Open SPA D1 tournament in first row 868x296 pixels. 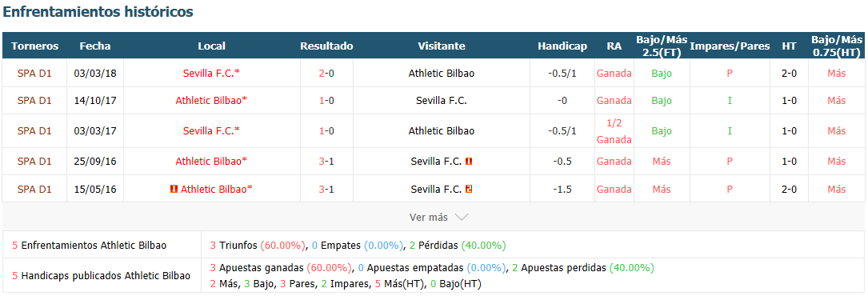pos(34,73)
